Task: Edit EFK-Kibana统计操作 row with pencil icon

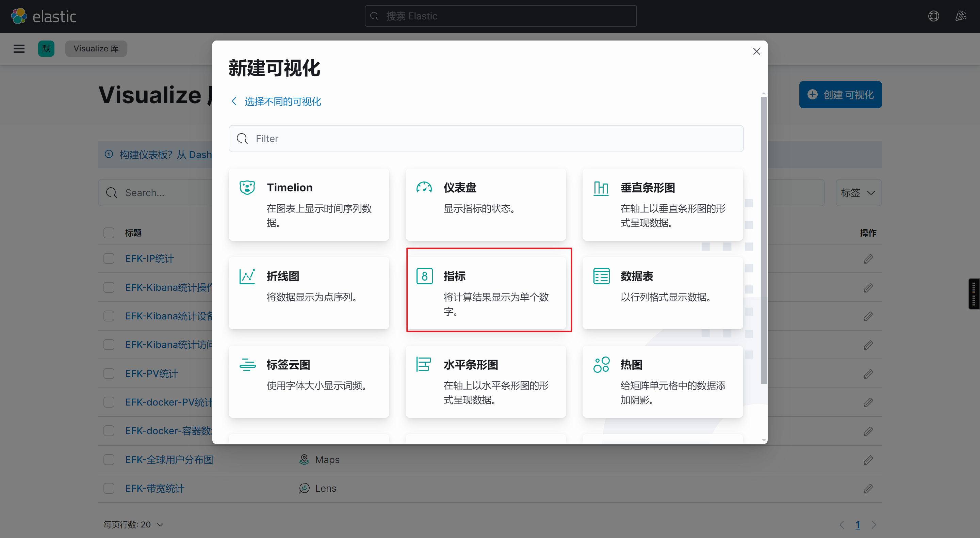Action: click(868, 288)
